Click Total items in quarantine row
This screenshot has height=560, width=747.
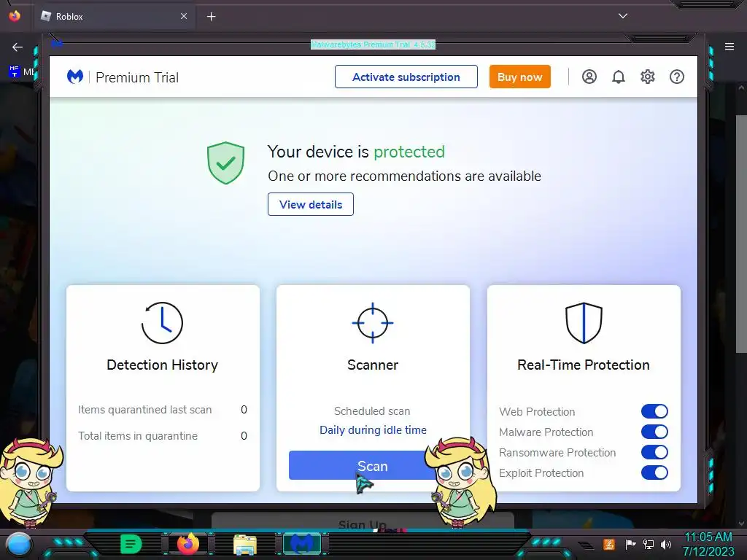click(163, 436)
